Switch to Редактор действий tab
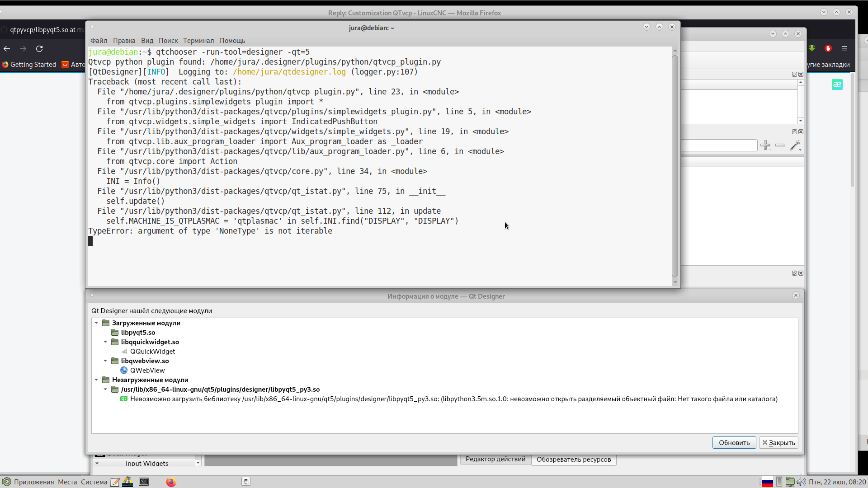 click(x=495, y=460)
